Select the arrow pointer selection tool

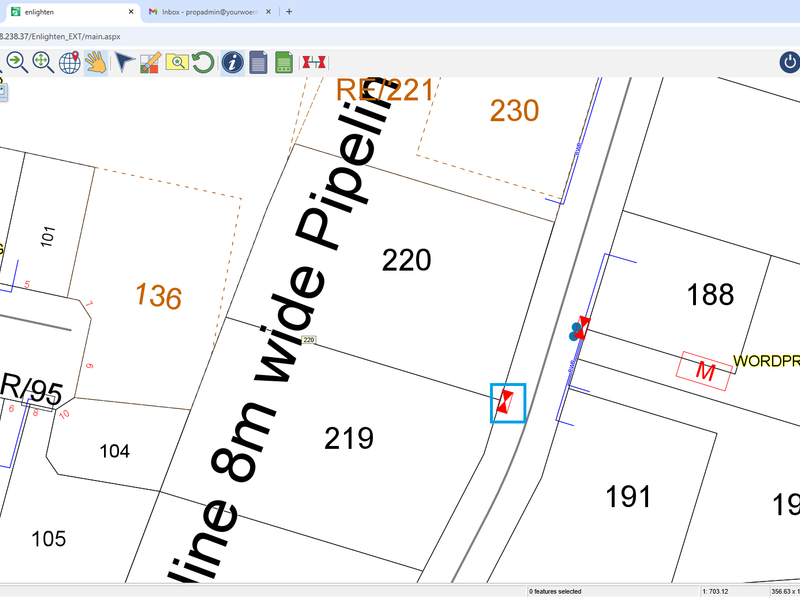pyautogui.click(x=121, y=62)
